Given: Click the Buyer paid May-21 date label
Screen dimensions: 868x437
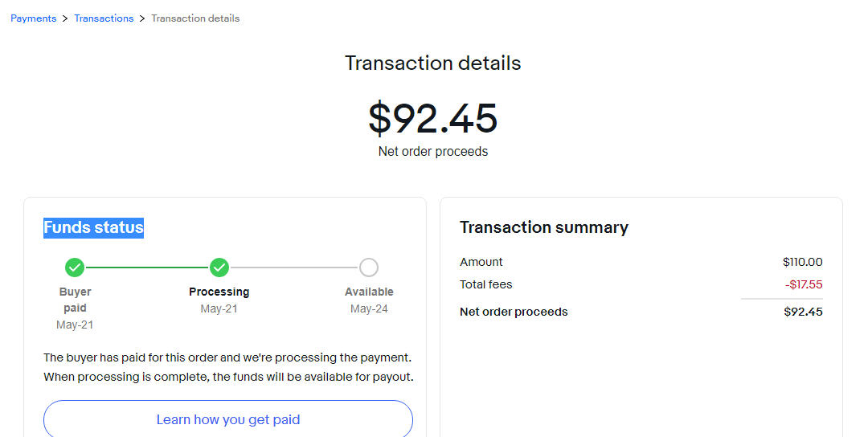Looking at the screenshot, I should point(75,325).
